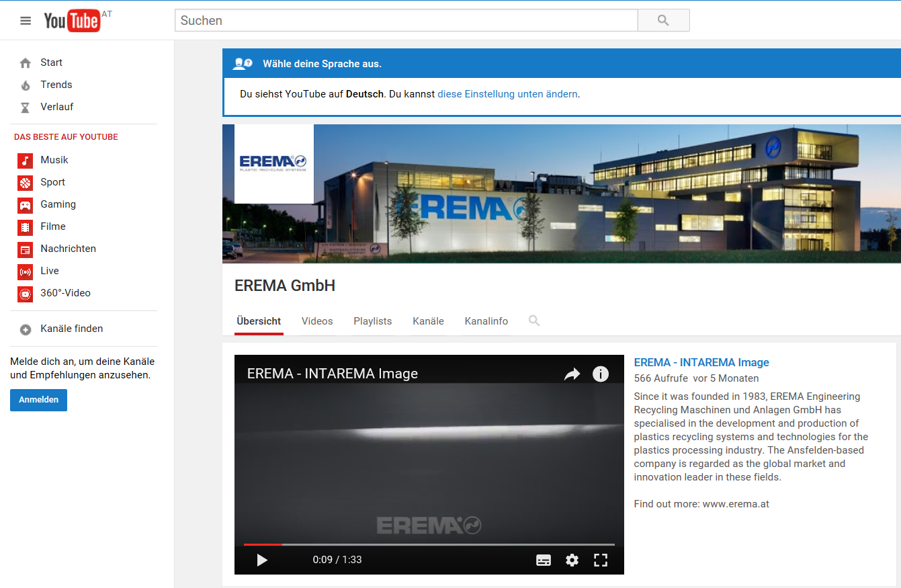
Task: Click the EREMA GmbH channel title
Action: click(x=285, y=286)
